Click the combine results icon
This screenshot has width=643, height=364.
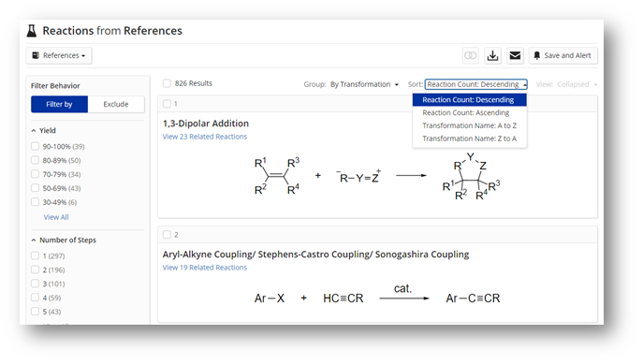tap(471, 55)
